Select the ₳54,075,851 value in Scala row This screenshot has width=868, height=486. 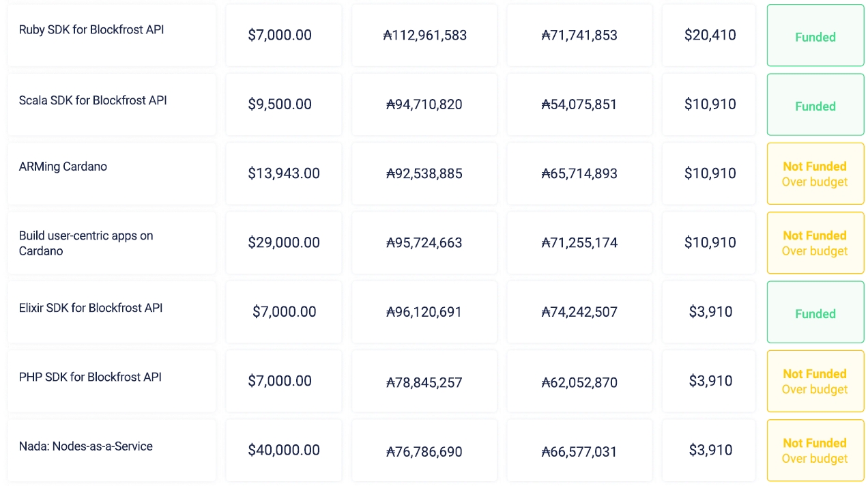pyautogui.click(x=579, y=104)
